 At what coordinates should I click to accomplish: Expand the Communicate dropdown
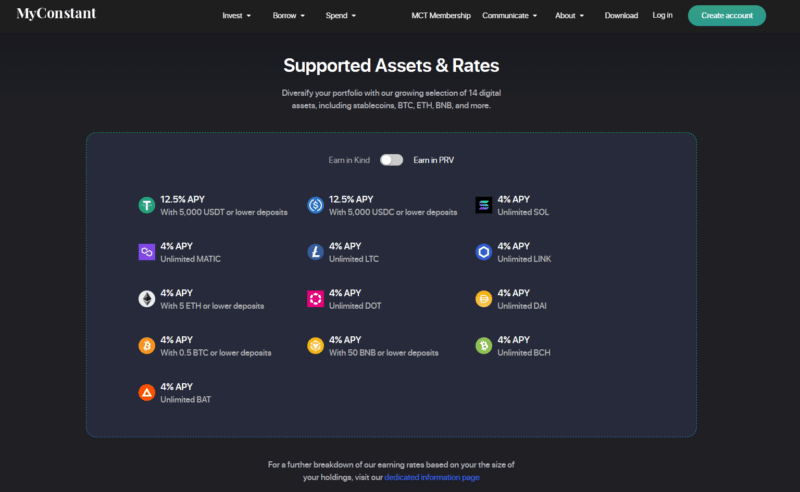[x=509, y=15]
